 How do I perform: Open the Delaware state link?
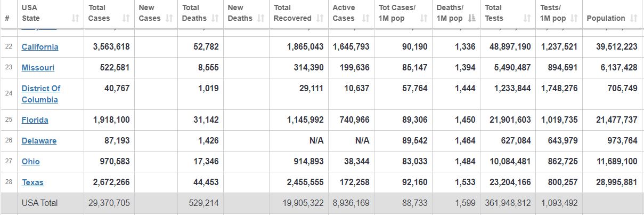click(39, 141)
